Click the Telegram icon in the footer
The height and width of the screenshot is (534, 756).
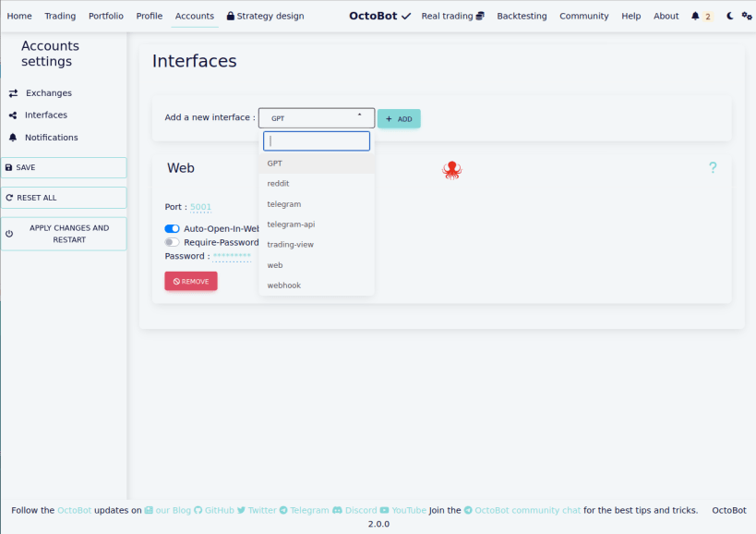coord(285,510)
